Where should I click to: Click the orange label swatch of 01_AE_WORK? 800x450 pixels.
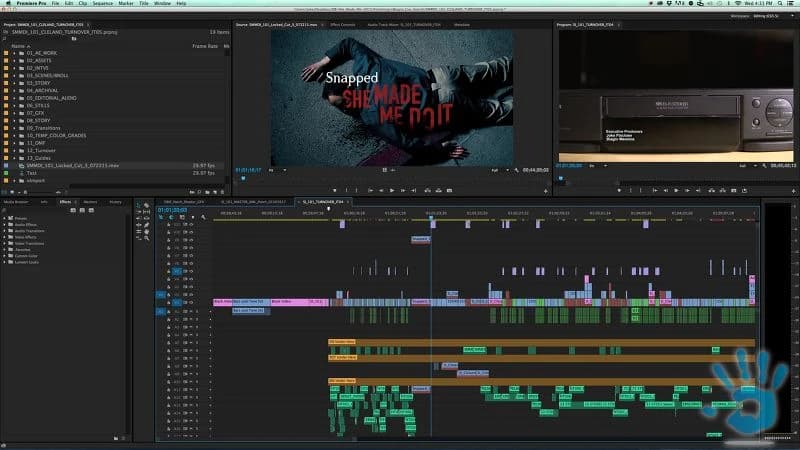(6, 53)
